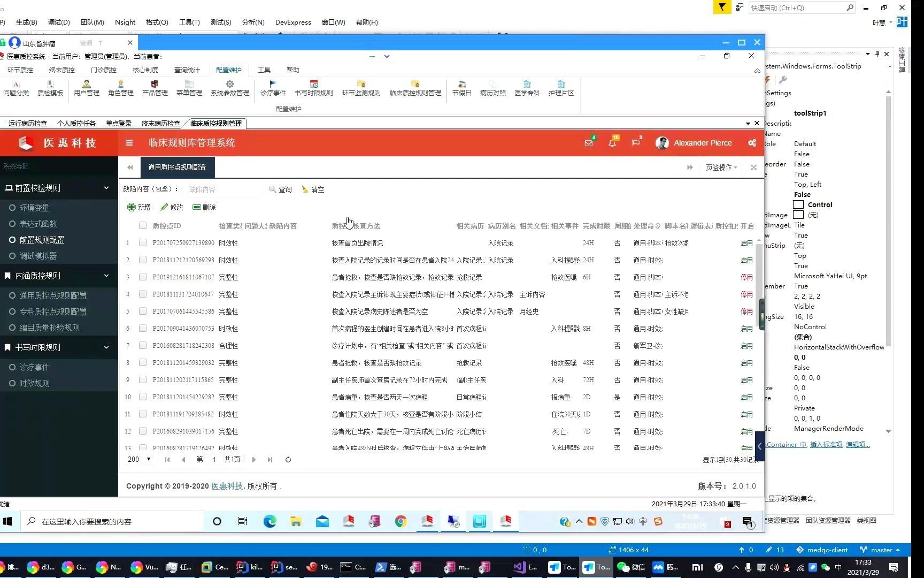Open page size 200 dropdown
The image size is (924, 578).
coord(139,460)
